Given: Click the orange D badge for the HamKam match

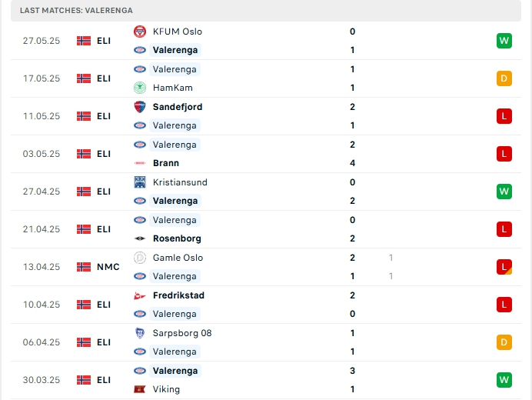Looking at the screenshot, I should [x=504, y=78].
